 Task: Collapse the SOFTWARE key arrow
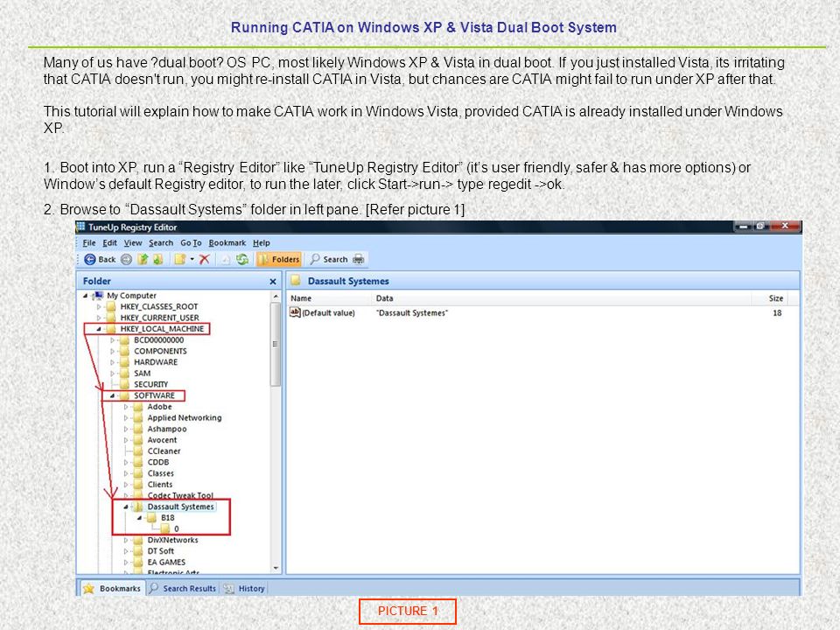[x=112, y=396]
